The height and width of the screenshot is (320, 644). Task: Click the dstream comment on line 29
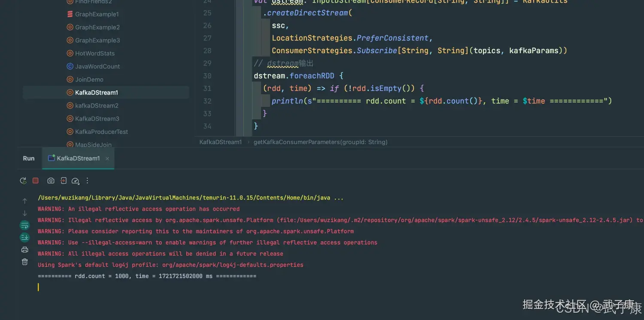[x=284, y=63]
